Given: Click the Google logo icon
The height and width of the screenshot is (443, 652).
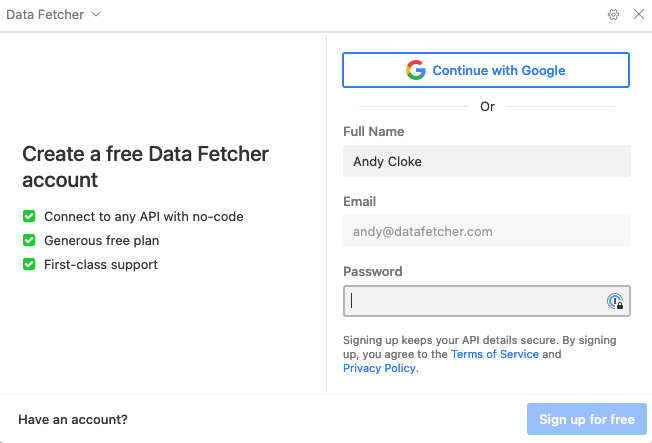Looking at the screenshot, I should 416,70.
